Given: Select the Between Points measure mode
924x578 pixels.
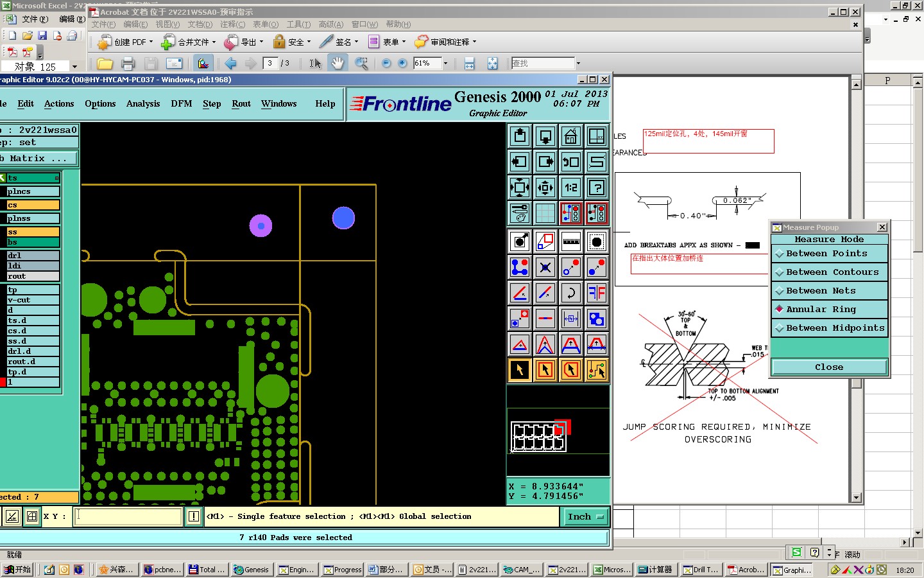Looking at the screenshot, I should tap(830, 254).
